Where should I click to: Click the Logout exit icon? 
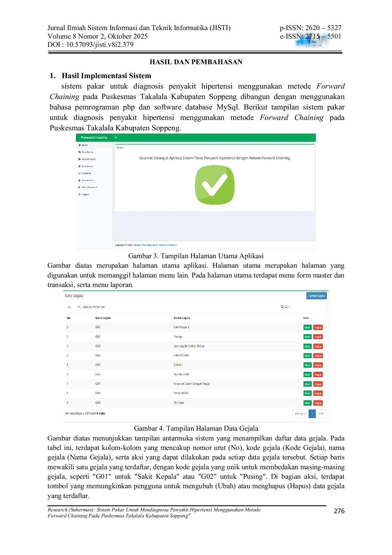pyautogui.click(x=80, y=194)
